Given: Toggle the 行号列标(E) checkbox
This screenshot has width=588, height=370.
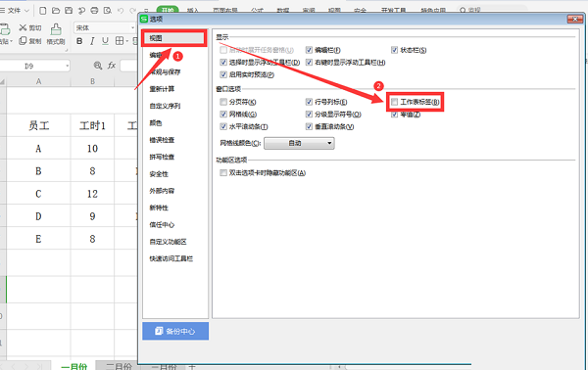Looking at the screenshot, I should coord(309,102).
